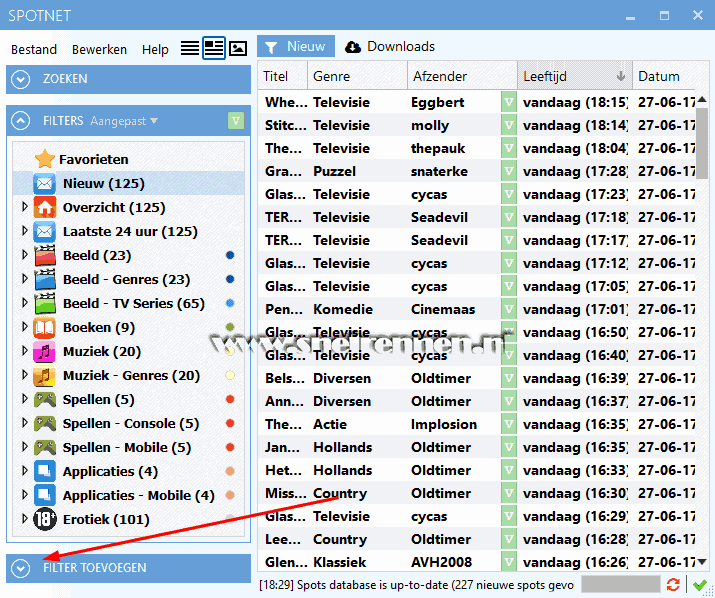This screenshot has width=715, height=598.
Task: Switch to the Nieuw tab
Action: pyautogui.click(x=296, y=47)
